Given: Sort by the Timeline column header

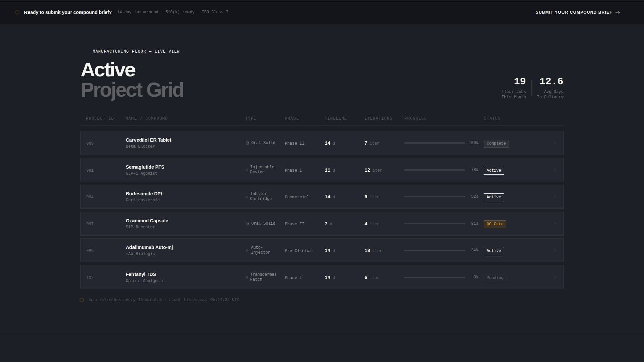Looking at the screenshot, I should point(335,118).
